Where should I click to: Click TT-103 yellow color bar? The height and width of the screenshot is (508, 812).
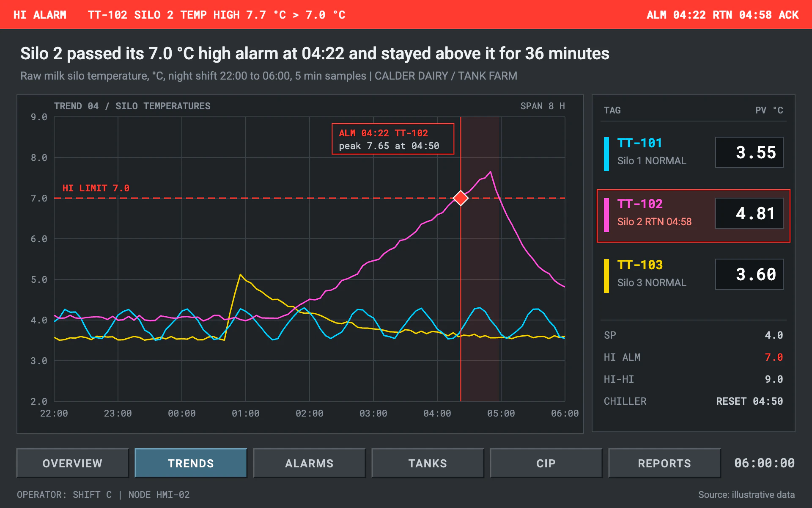[606, 276]
